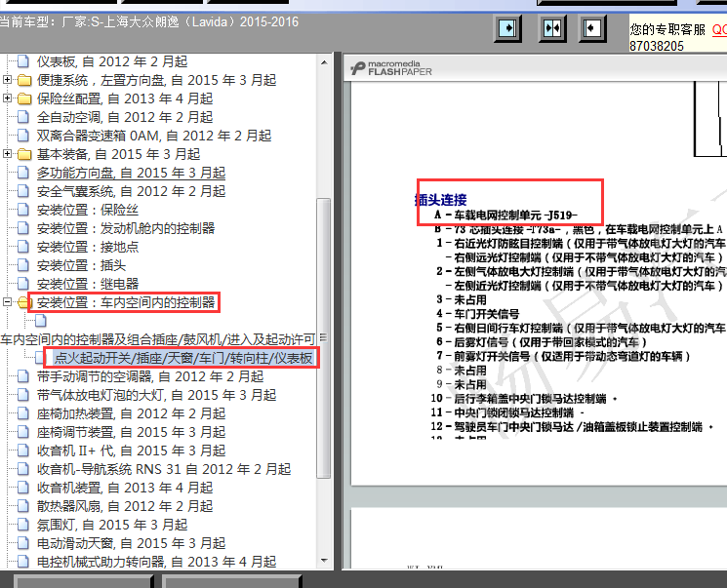Image resolution: width=727 pixels, height=588 pixels.
Task: Click line A 车载电网控制单元 -J519-
Action: (x=505, y=215)
